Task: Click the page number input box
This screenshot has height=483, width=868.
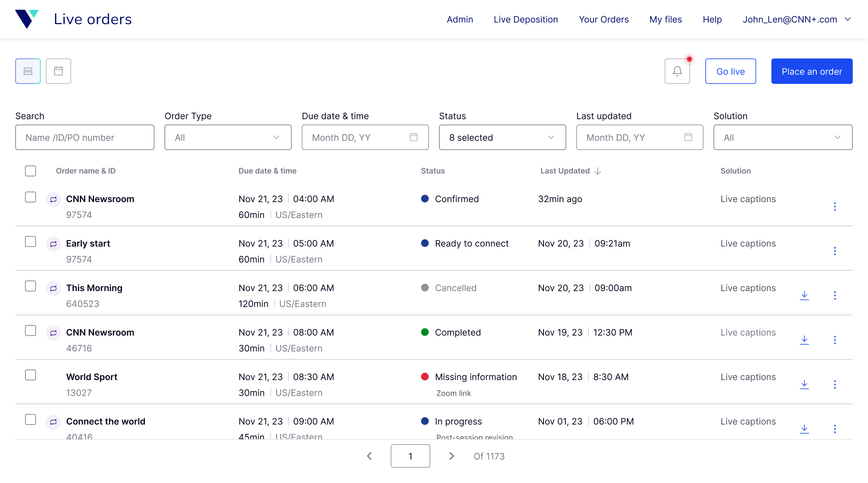Action: 410,456
